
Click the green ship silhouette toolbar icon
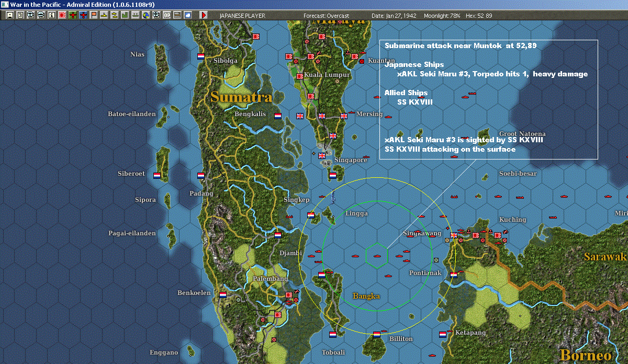coord(136,15)
